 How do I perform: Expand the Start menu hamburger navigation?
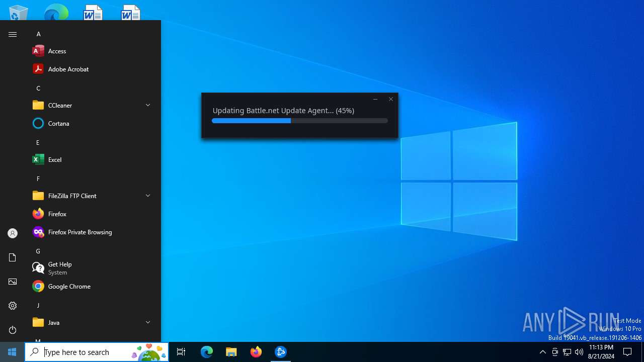(x=13, y=34)
